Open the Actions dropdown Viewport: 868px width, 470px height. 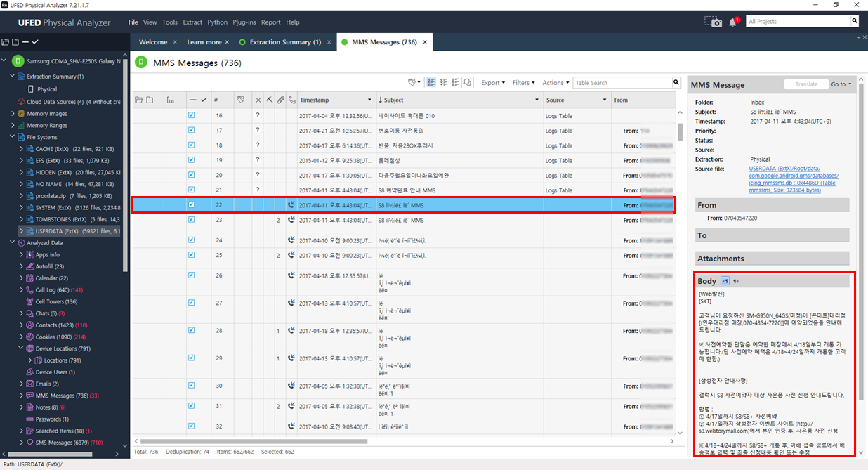(555, 83)
